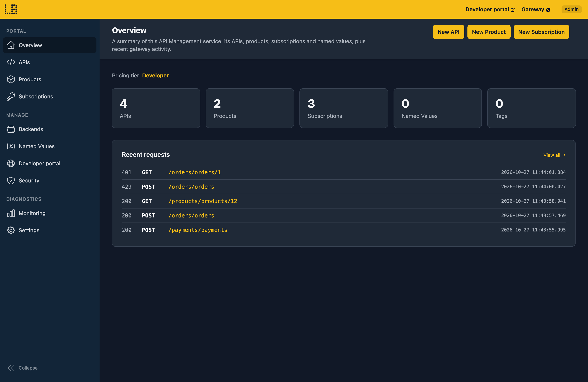The width and height of the screenshot is (588, 382).
Task: Select the Backends menu item
Action: (50, 129)
